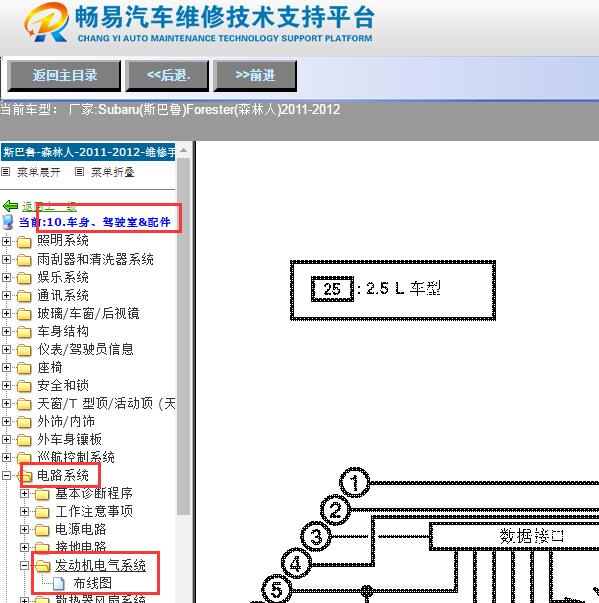Click the 菜单展开 list icon
This screenshot has width=599, height=603.
5,172
